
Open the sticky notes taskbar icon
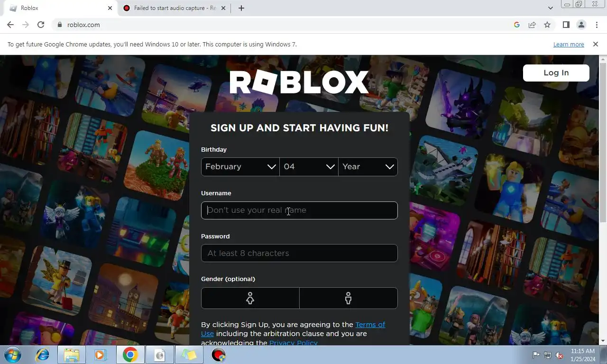pos(189,355)
